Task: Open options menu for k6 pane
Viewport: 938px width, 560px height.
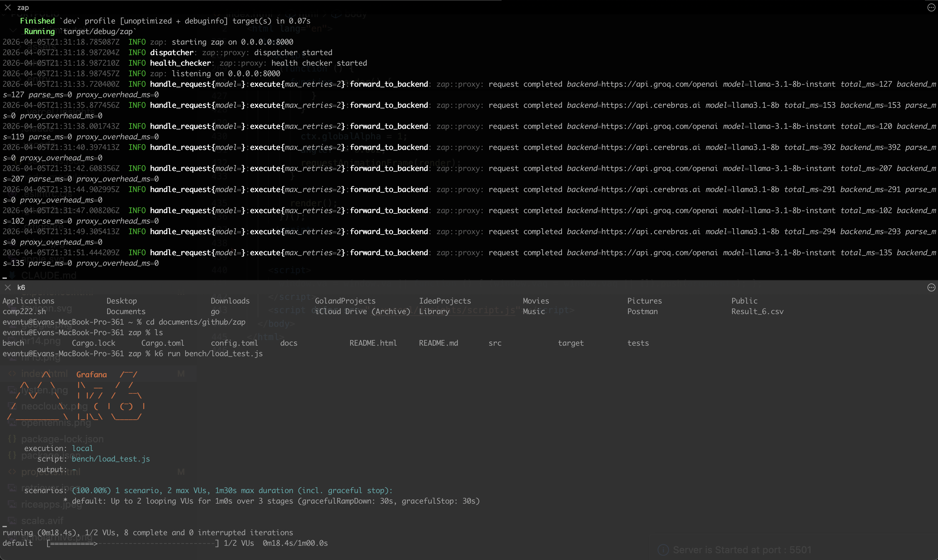Action: tap(931, 287)
